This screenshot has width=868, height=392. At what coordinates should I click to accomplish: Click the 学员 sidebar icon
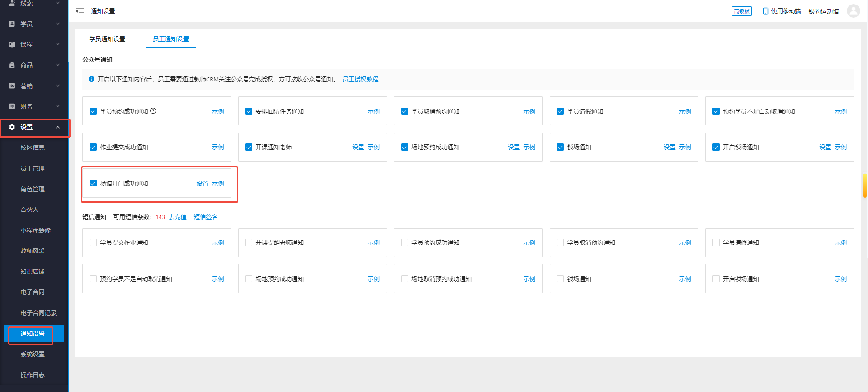(x=12, y=24)
